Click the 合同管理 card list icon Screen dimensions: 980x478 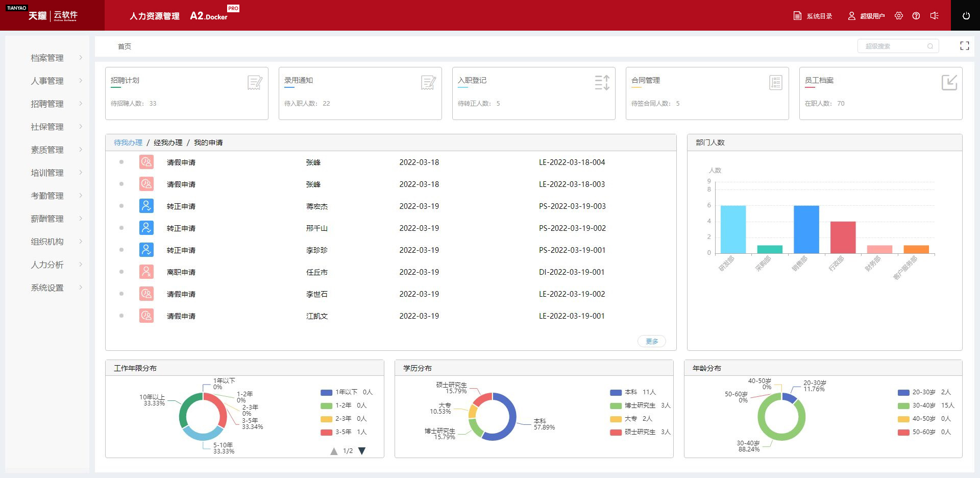click(x=775, y=83)
